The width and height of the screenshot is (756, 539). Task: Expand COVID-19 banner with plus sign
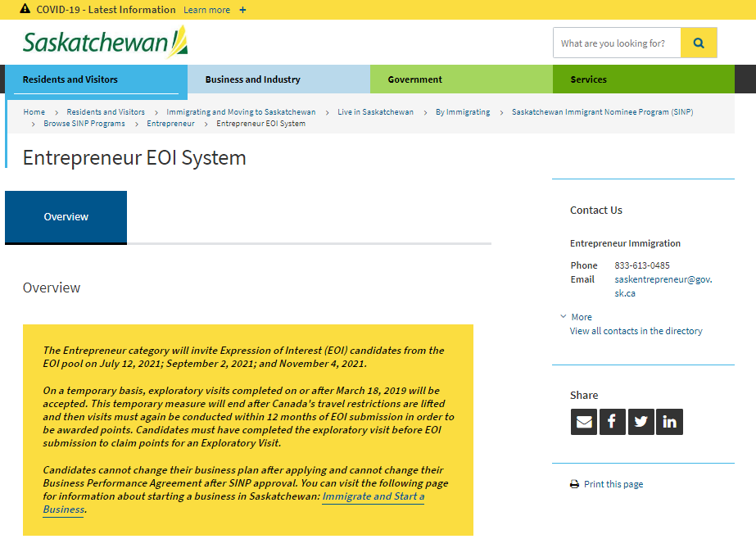coord(242,10)
